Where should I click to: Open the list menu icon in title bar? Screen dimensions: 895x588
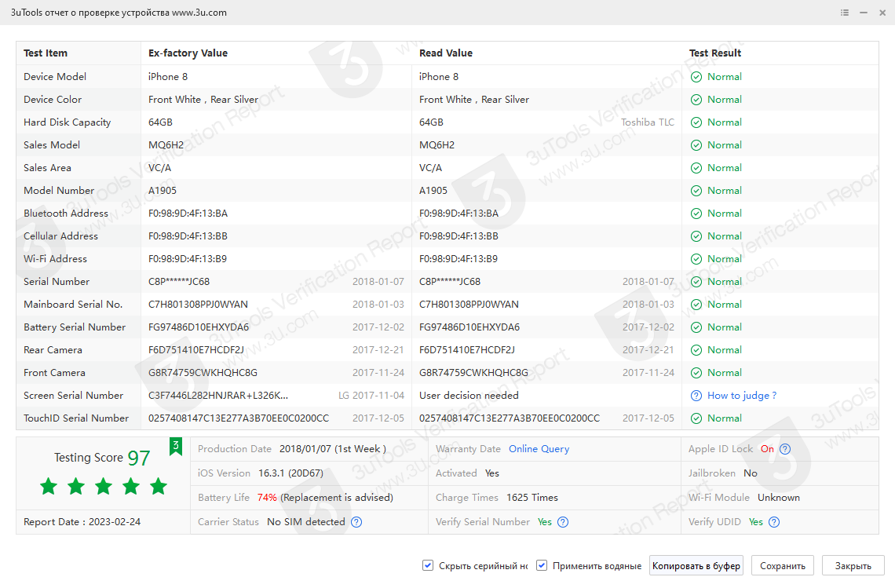point(845,13)
